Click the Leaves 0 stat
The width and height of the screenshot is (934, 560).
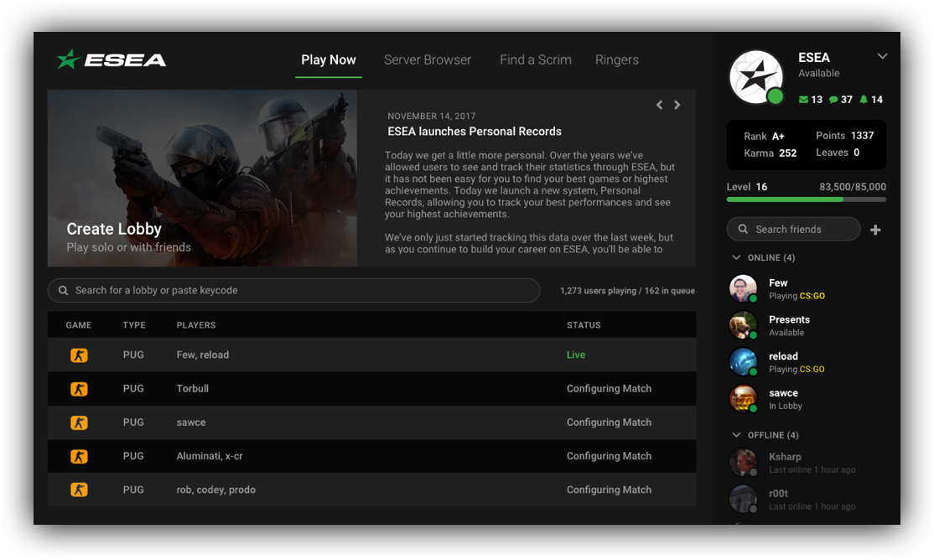click(x=838, y=153)
